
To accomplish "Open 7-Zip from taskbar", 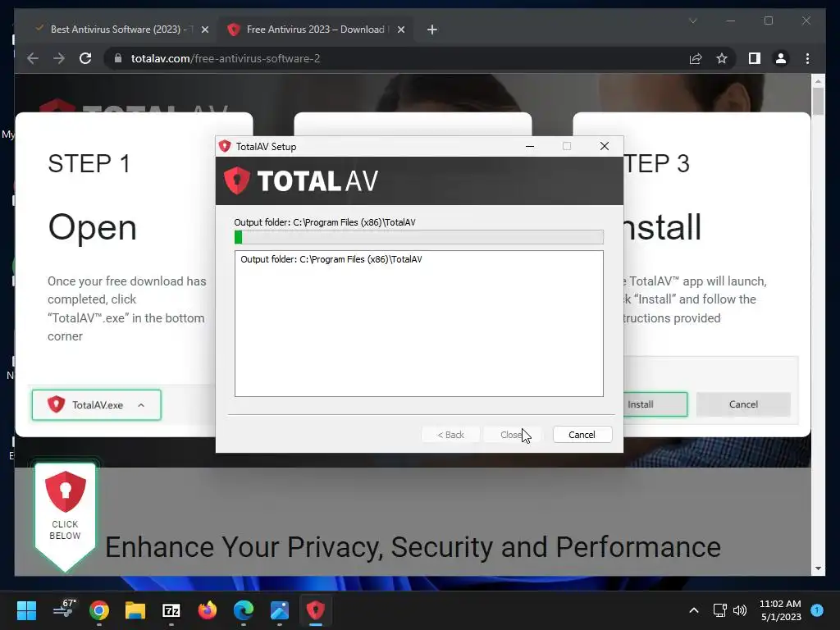I will pyautogui.click(x=171, y=610).
